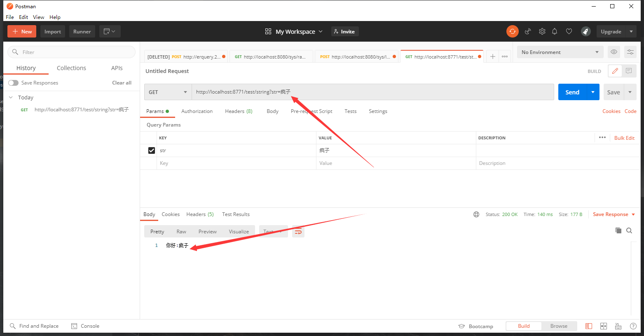Screen dimensions: 644x336
Task: Copy the response body to clipboard
Action: (618, 230)
